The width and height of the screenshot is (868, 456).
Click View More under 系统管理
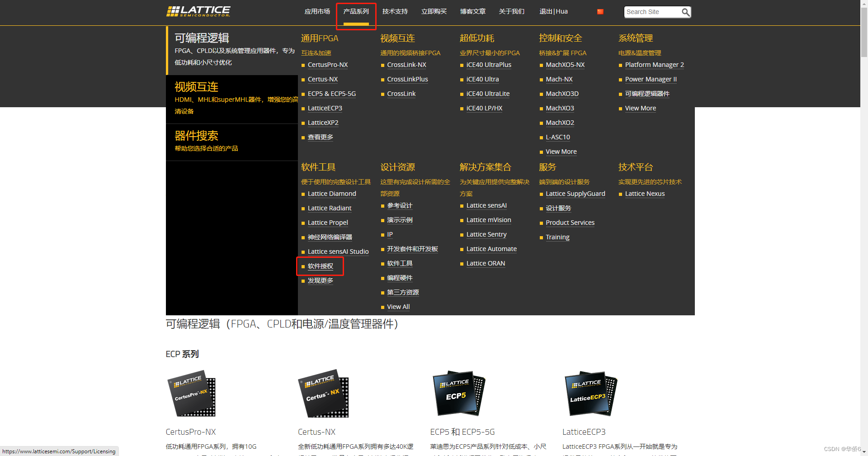(x=640, y=109)
